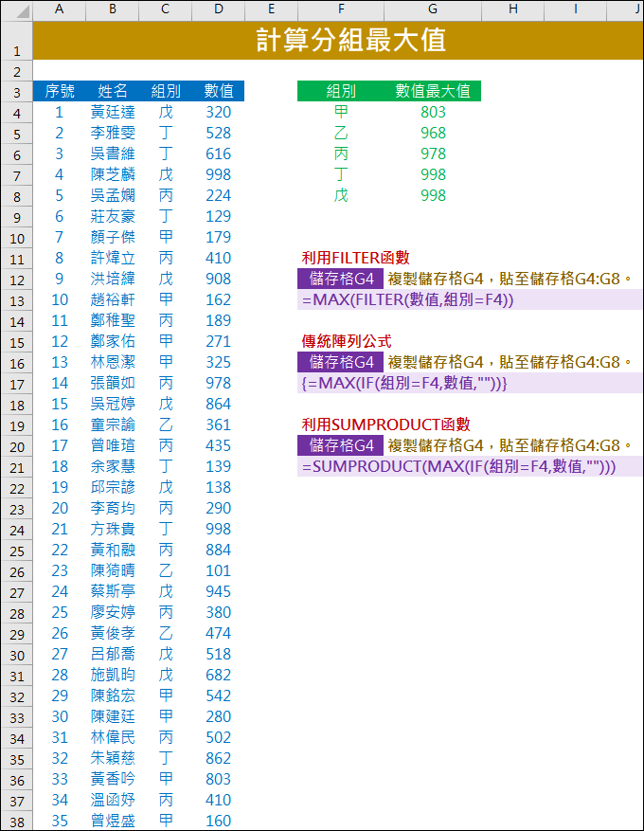The height and width of the screenshot is (831, 644).
Task: Select column G header
Action: click(x=433, y=9)
